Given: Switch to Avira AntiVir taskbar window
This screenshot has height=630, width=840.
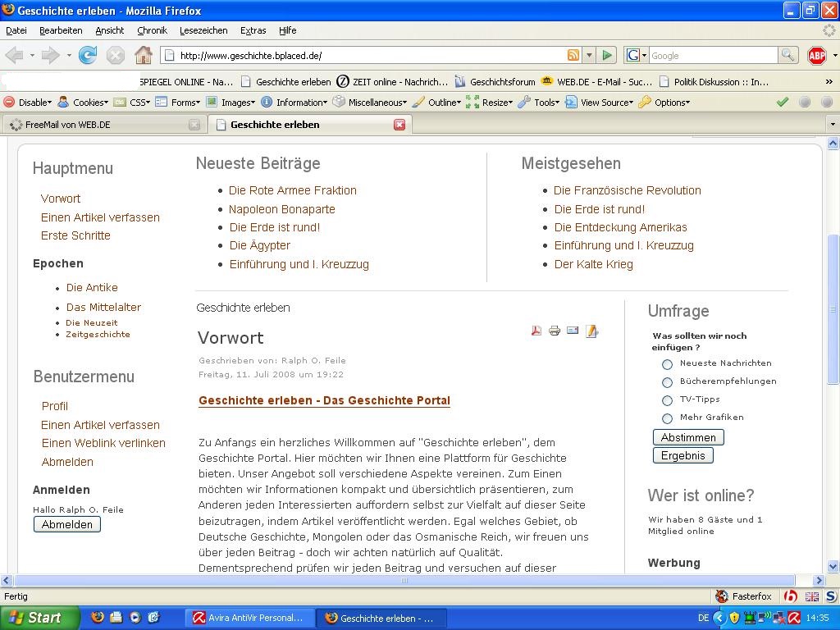Looking at the screenshot, I should tap(248, 618).
